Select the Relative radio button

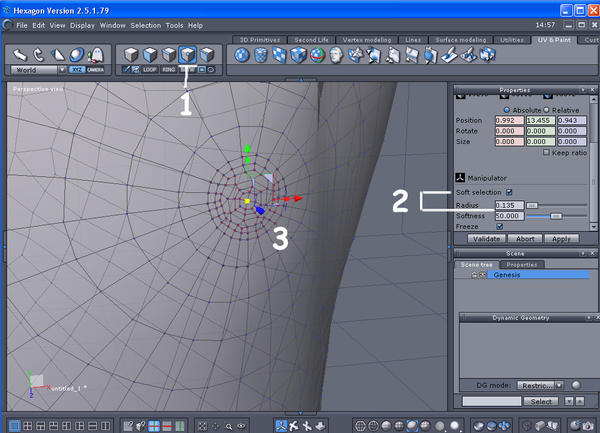(x=548, y=109)
